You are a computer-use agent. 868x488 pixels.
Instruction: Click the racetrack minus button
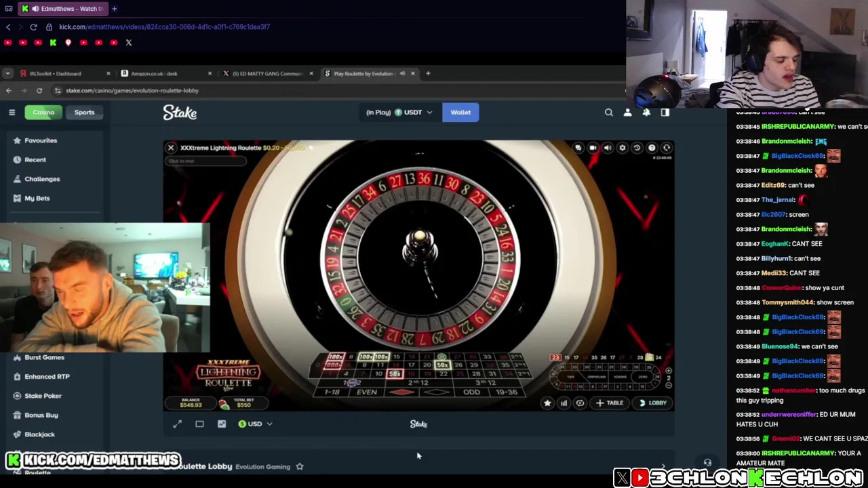pos(669,386)
